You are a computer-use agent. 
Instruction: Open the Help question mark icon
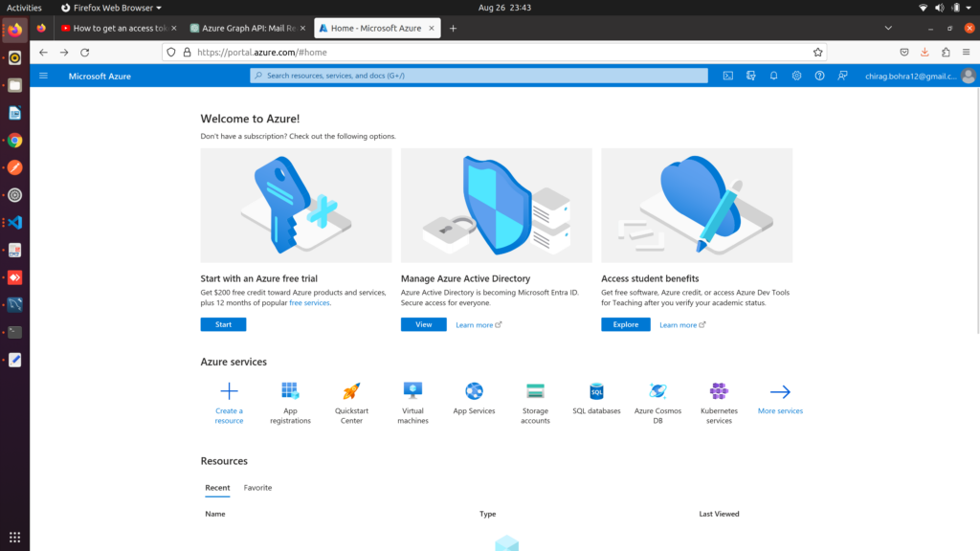(x=819, y=76)
